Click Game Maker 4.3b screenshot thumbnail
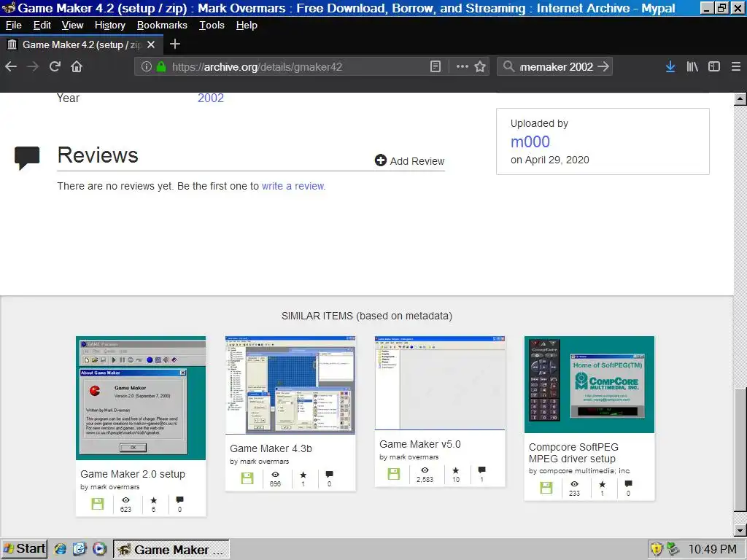The width and height of the screenshot is (747, 560). click(290, 385)
